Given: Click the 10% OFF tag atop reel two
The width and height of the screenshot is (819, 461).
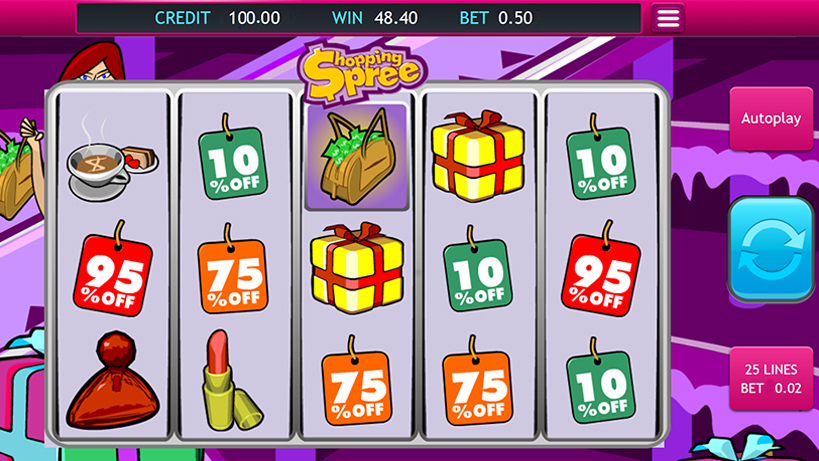Looking at the screenshot, I should point(233,157).
